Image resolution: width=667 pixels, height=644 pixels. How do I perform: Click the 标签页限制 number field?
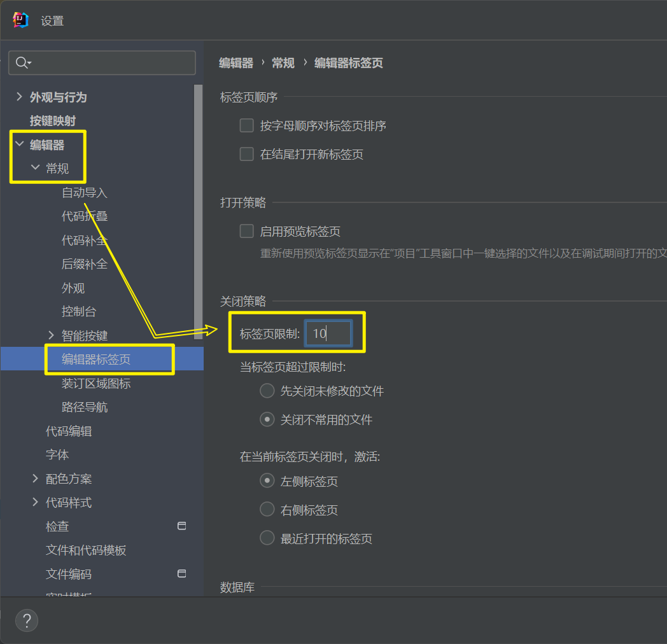coord(328,333)
